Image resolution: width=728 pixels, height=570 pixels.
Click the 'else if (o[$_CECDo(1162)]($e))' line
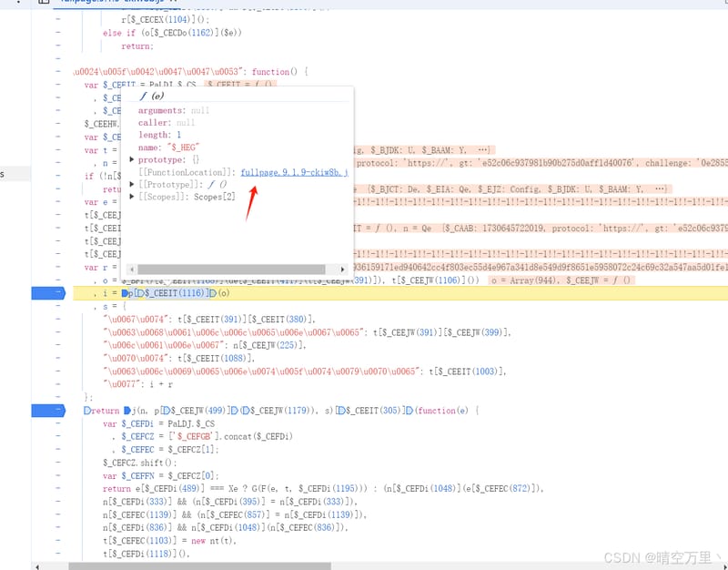[x=172, y=33]
